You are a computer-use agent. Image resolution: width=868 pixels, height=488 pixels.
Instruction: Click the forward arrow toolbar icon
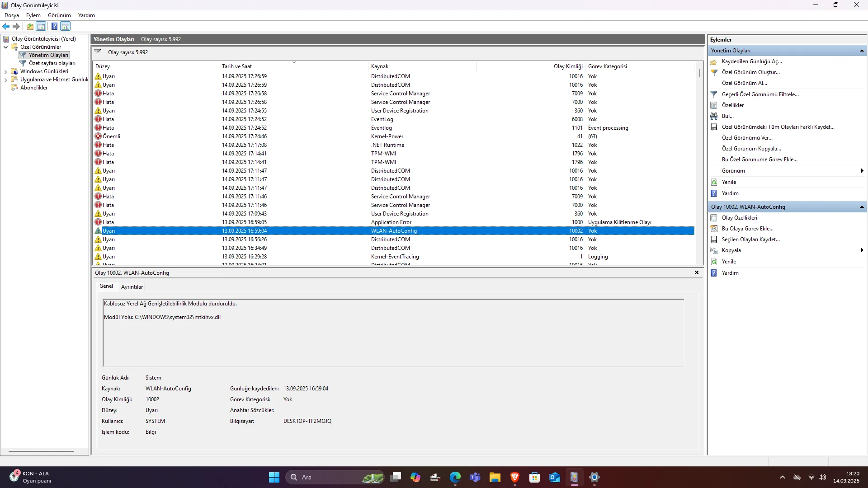pyautogui.click(x=16, y=26)
